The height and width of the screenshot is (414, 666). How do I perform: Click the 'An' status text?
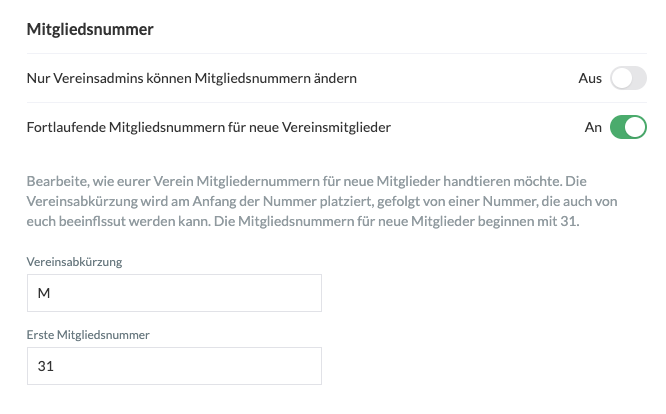pyautogui.click(x=593, y=128)
